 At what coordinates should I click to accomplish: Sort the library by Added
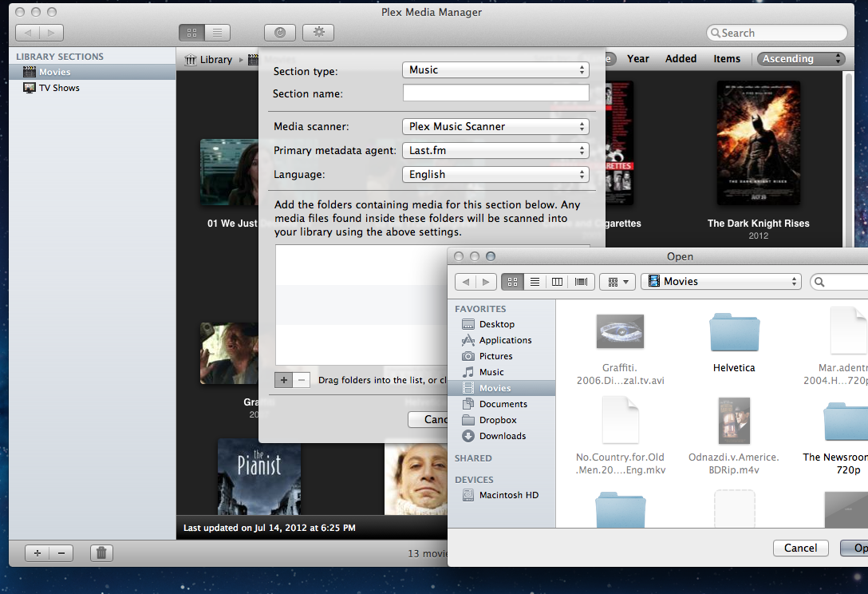pyautogui.click(x=681, y=59)
